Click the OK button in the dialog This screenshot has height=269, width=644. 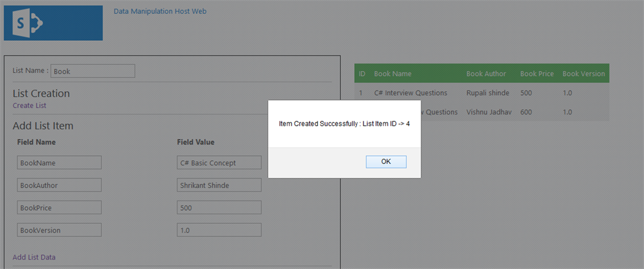[386, 162]
